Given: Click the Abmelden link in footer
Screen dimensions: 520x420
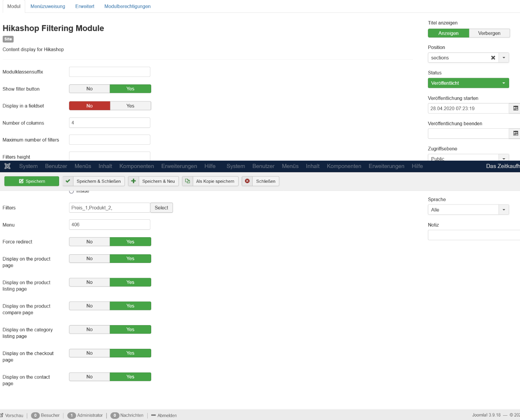Looking at the screenshot, I should [x=164, y=415].
